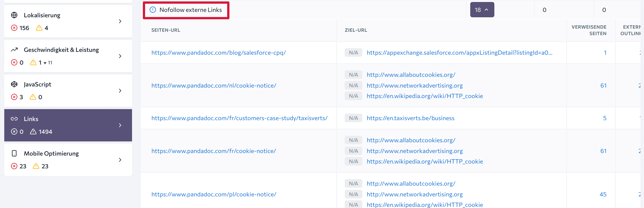Open the pandadoc pl cookie-notice URL

click(214, 194)
